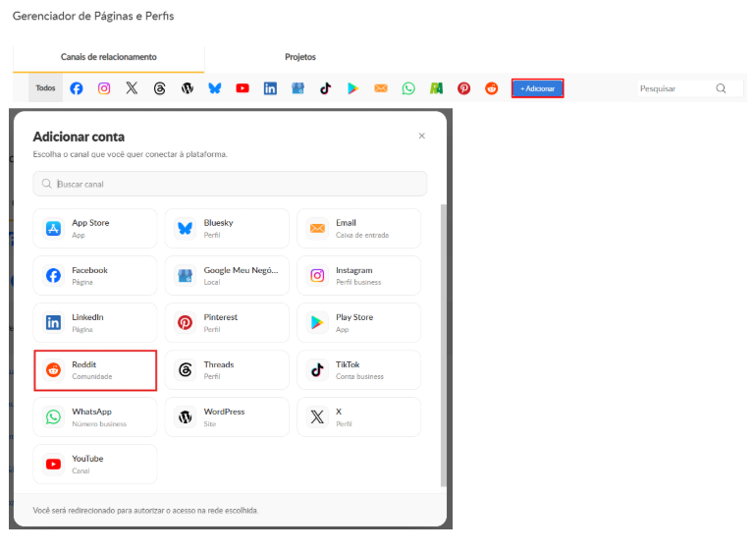This screenshot has width=756, height=552.
Task: Click the search magnifier icon beside Pesquisar
Action: pyautogui.click(x=721, y=88)
